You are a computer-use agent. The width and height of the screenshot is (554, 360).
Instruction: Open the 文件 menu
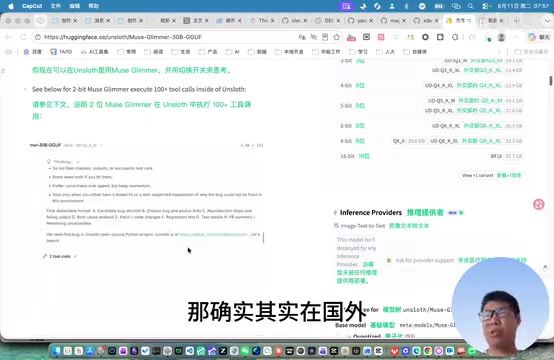tap(55, 6)
